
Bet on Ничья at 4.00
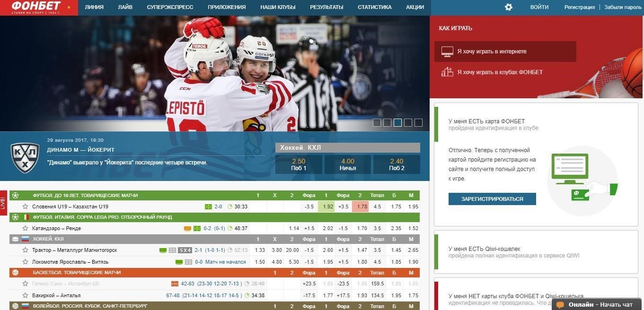[348, 164]
